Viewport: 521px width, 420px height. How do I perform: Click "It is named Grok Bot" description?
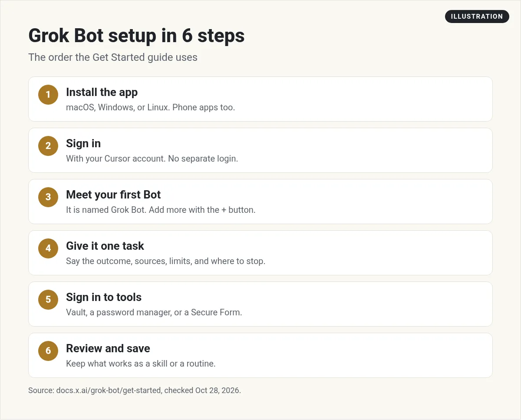point(161,210)
